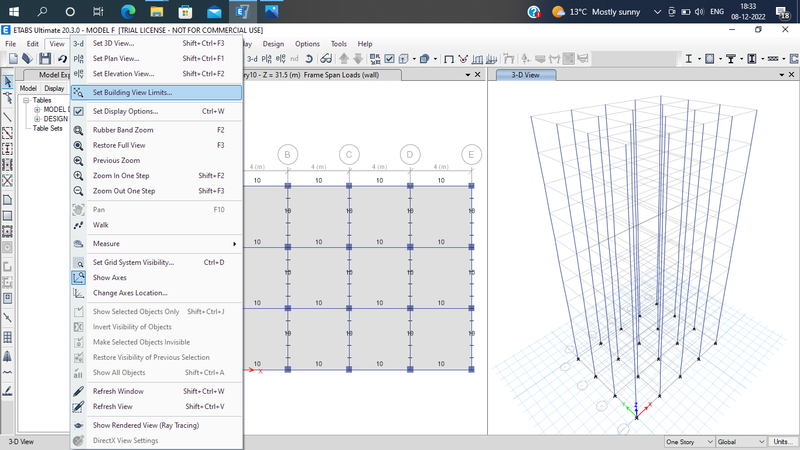Viewport: 800px width, 450px height.
Task: Choose Set Grid System Visibility menu item
Action: click(x=157, y=262)
